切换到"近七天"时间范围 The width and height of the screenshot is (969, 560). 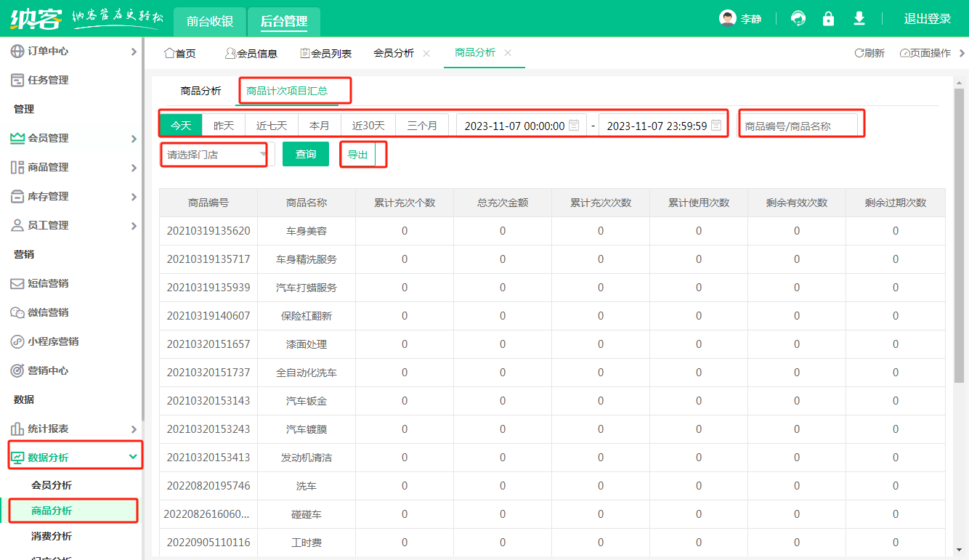point(270,125)
